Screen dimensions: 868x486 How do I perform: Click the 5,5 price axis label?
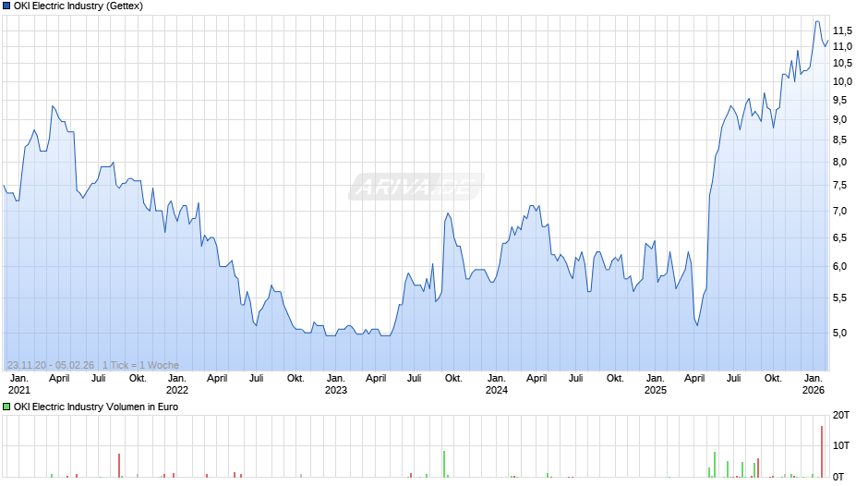(839, 298)
